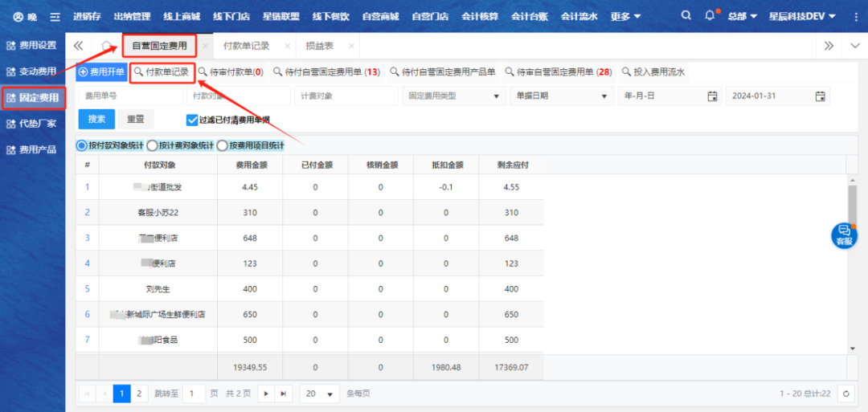Open the notification bell icon

click(x=710, y=16)
